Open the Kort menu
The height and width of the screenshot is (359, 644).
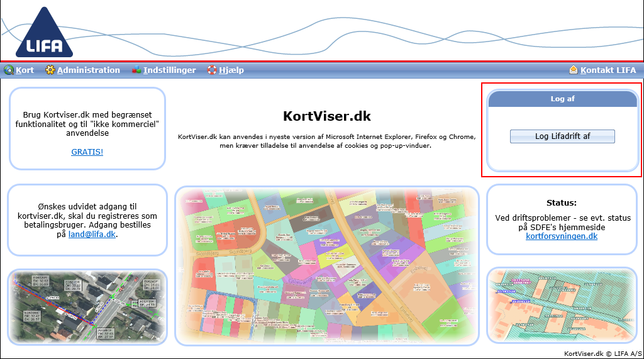click(x=25, y=70)
